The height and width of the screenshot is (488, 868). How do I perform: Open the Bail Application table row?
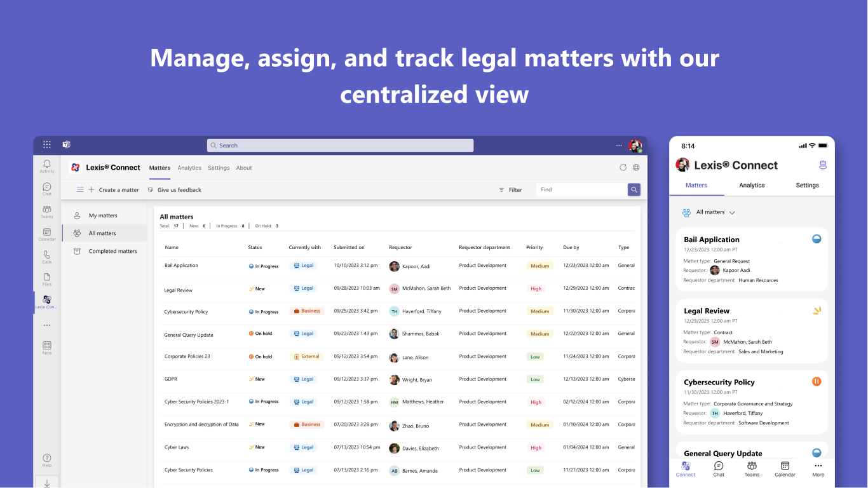pos(397,266)
